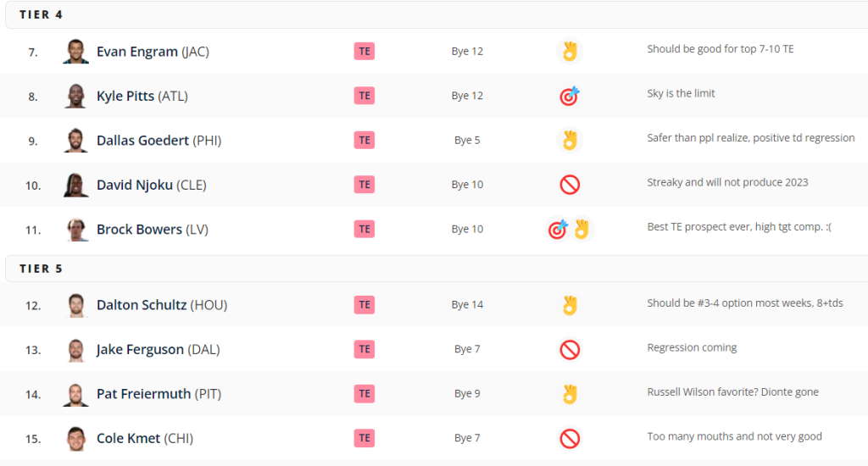This screenshot has width=868, height=466.
Task: Click the OK hand icon for Evan Engram
Action: pyautogui.click(x=569, y=52)
